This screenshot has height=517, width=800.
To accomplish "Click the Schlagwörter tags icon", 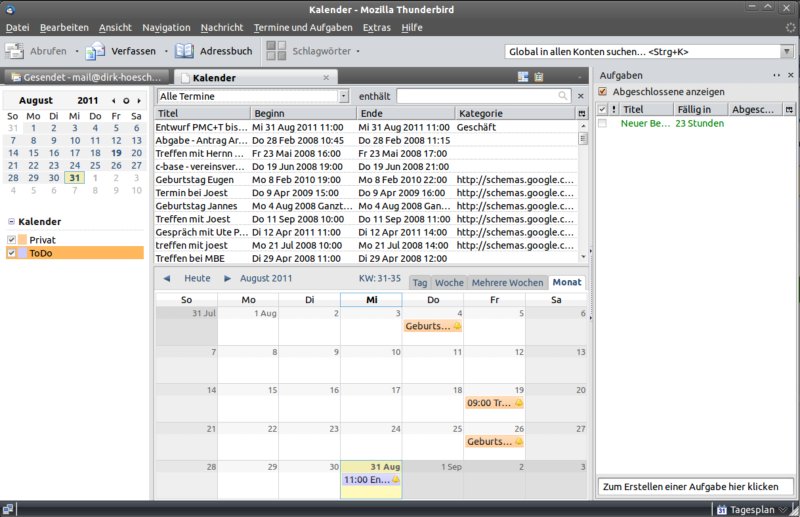I will tap(276, 51).
